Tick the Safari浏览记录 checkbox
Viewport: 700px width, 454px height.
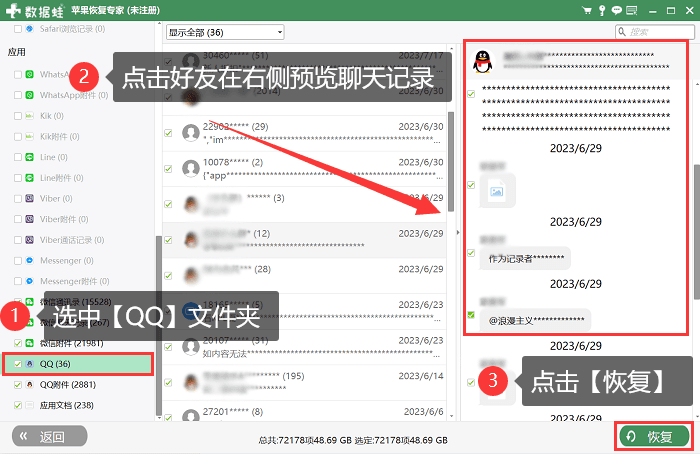click(x=18, y=29)
